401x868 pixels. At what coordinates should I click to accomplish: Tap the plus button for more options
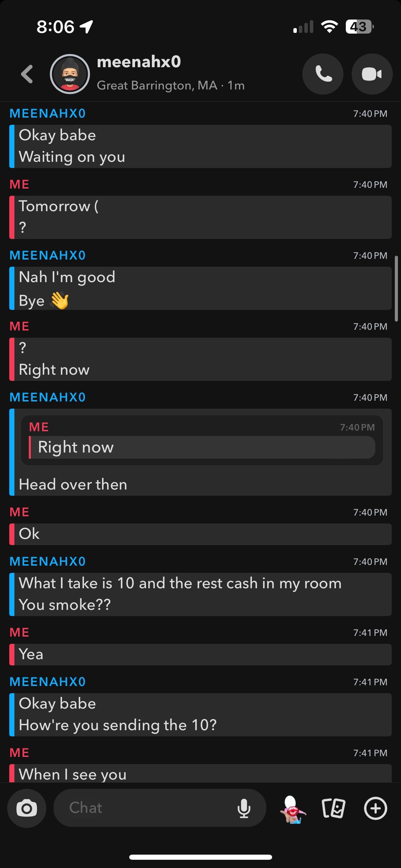click(375, 808)
